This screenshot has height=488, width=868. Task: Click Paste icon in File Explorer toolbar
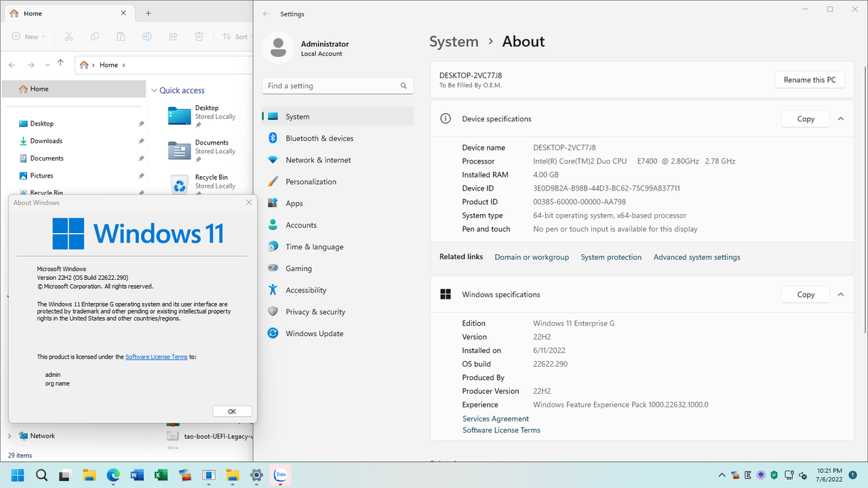(121, 37)
